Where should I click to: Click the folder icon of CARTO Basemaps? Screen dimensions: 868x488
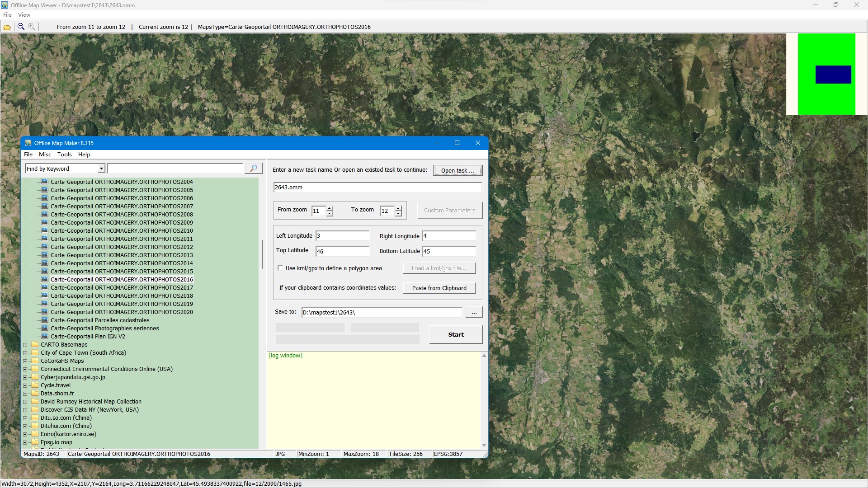[x=35, y=344]
